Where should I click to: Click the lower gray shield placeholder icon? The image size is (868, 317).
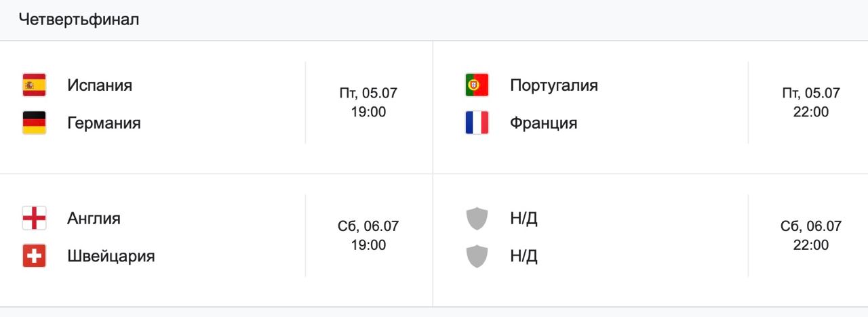point(477,256)
